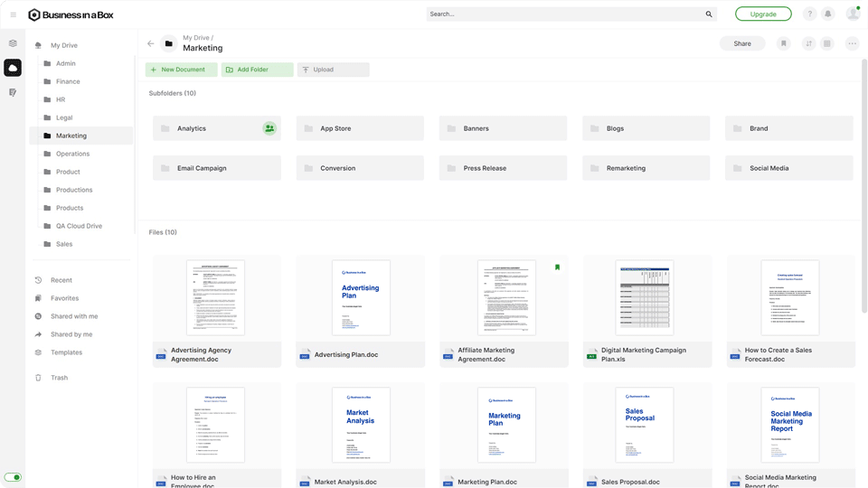Open Templates section

point(66,352)
